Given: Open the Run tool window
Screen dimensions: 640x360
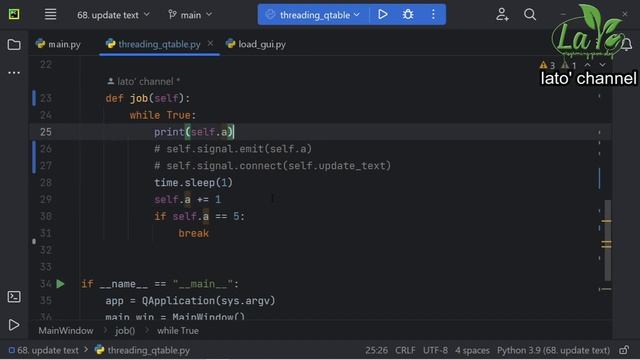Looking at the screenshot, I should pos(14,325).
